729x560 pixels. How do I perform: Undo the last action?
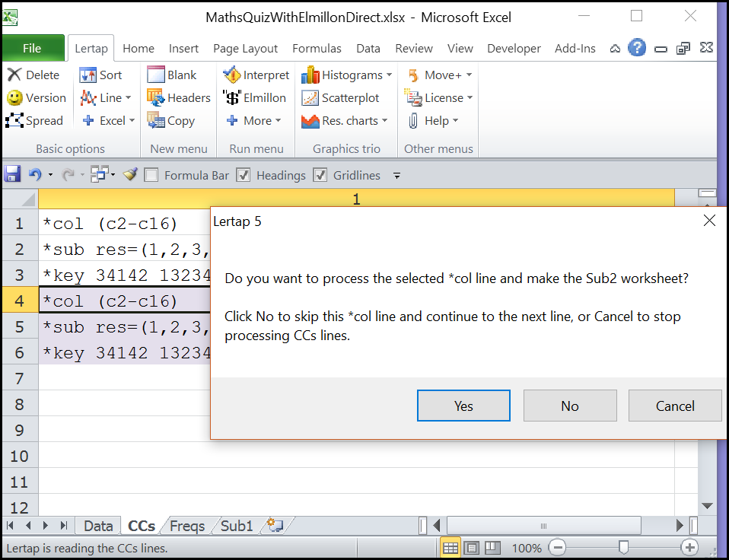tap(35, 175)
